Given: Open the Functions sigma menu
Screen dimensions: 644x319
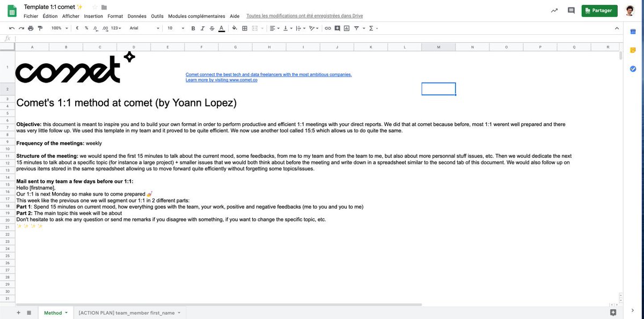Looking at the screenshot, I should [372, 28].
